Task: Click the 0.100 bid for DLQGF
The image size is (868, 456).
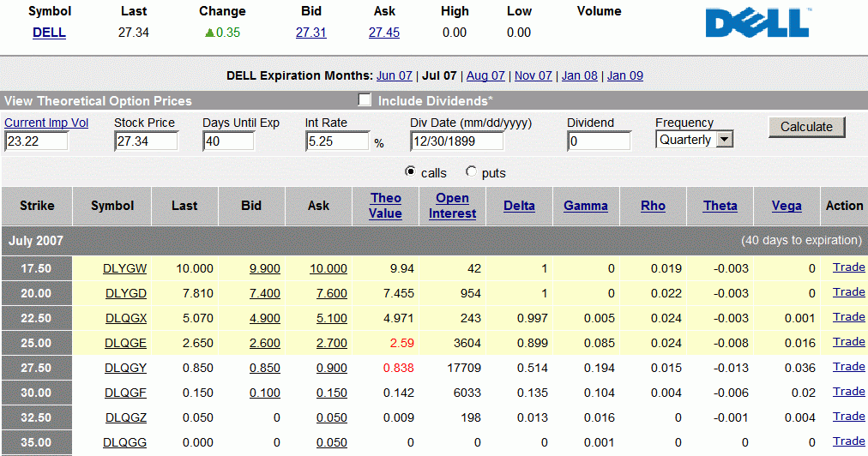Action: coord(265,393)
